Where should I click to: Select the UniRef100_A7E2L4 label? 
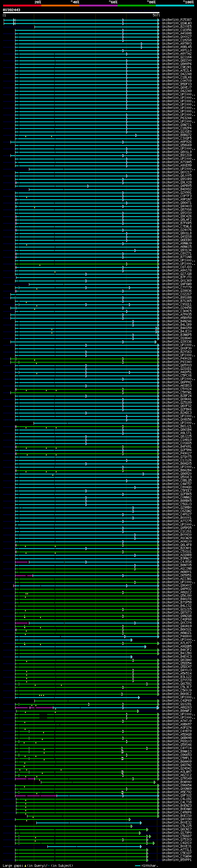click(x=177, y=71)
